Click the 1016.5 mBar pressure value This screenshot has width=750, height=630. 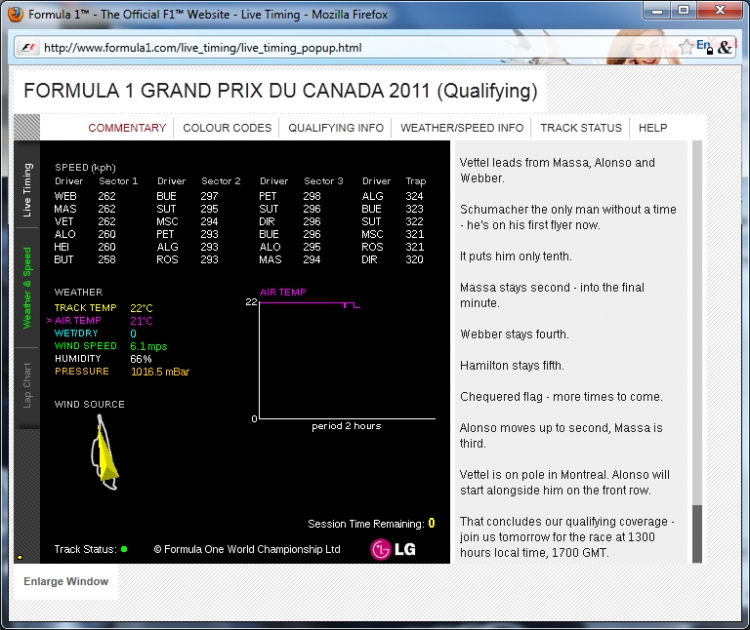click(x=160, y=372)
